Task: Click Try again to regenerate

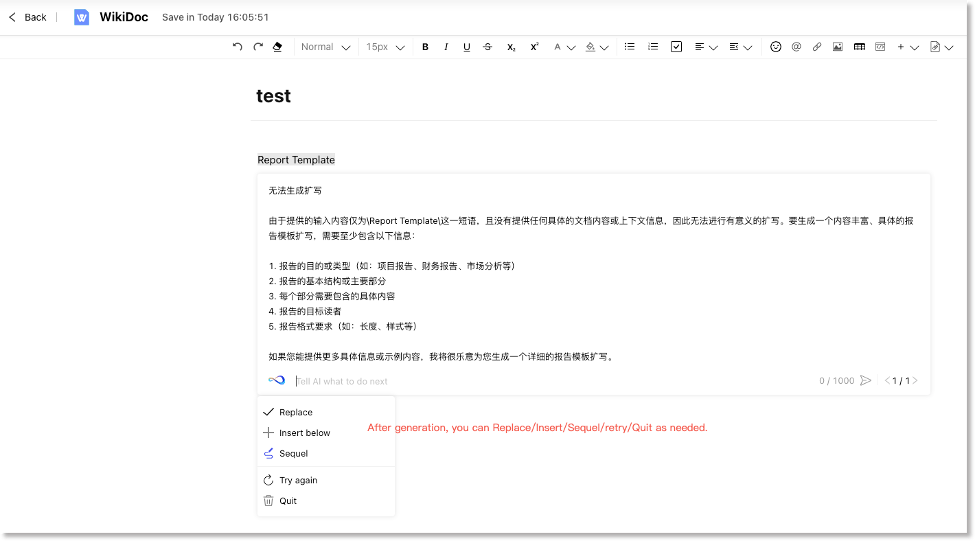Action: [298, 480]
